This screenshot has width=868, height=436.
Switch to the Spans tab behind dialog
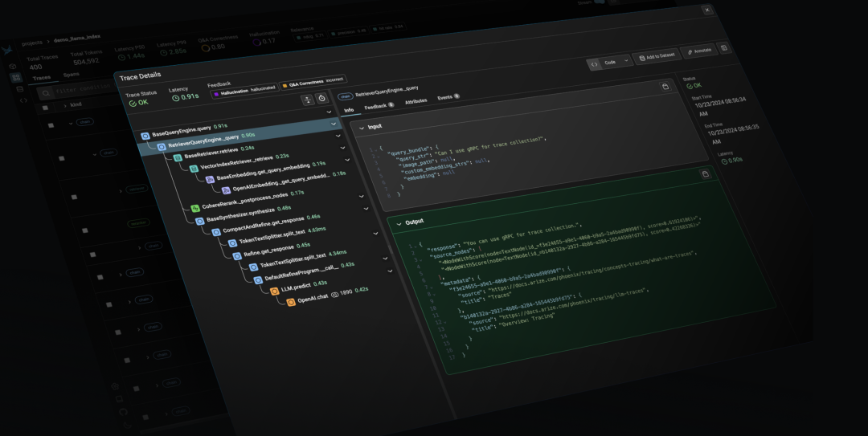tap(72, 75)
